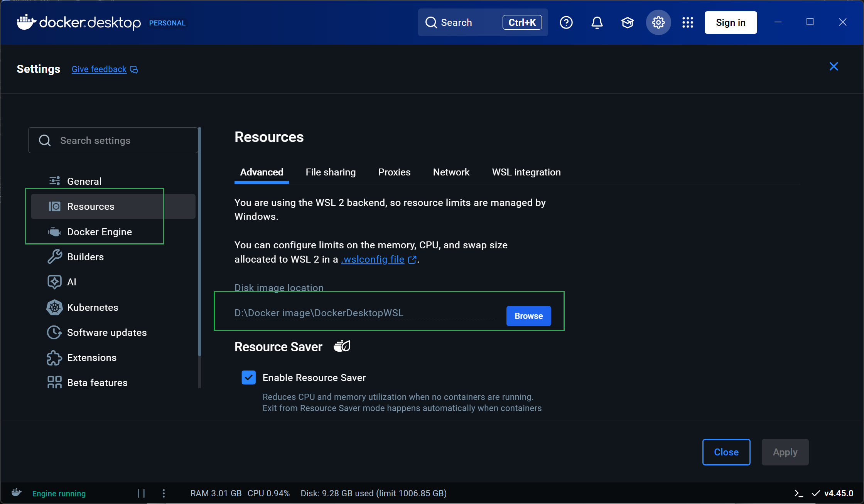The height and width of the screenshot is (504, 864).
Task: Open the apps grid menu icon
Action: pyautogui.click(x=687, y=22)
